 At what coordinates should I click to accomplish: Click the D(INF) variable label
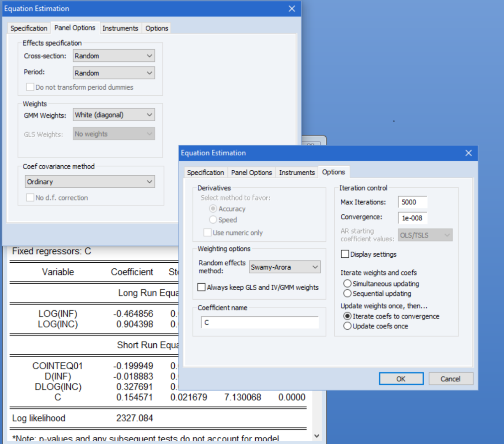tap(58, 376)
